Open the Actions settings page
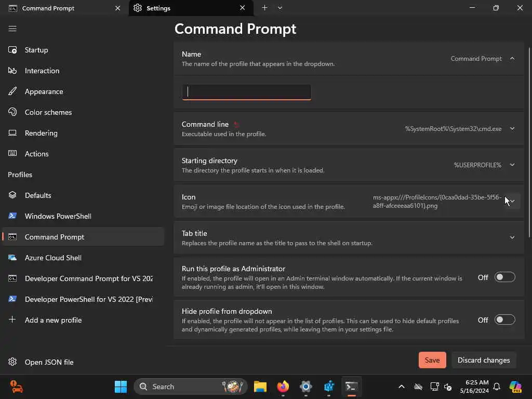Screen dimensions: 532x399 coord(83,153)
